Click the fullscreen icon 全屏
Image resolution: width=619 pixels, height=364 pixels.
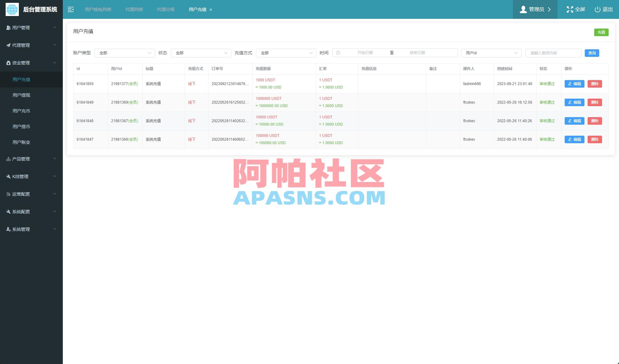click(x=570, y=9)
